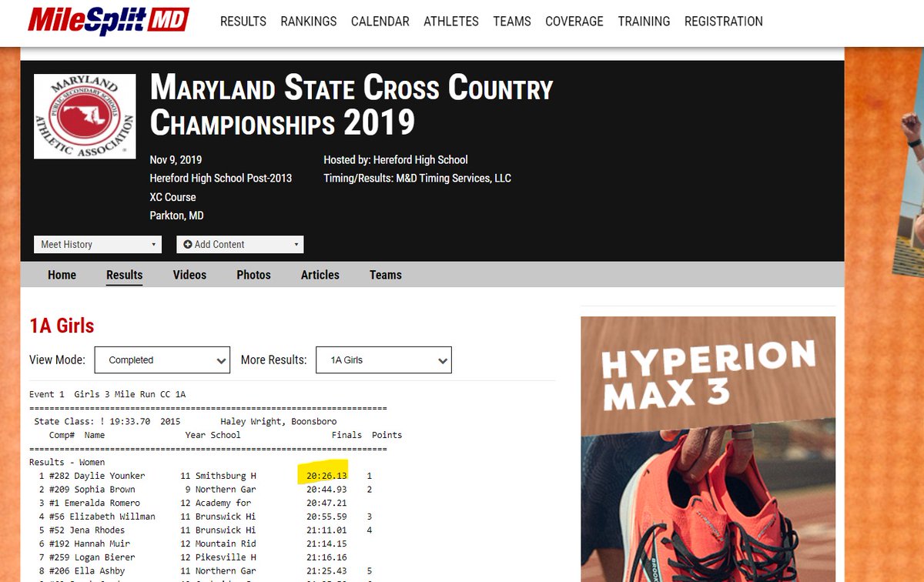Viewport: 924px width, 582px height.
Task: Switch to the Articles tab
Action: coord(320,275)
